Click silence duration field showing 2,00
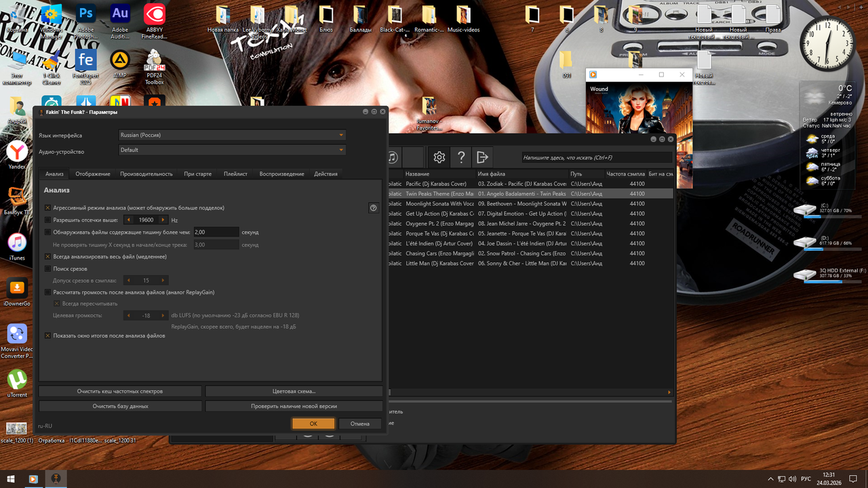This screenshot has width=868, height=488. (x=216, y=232)
